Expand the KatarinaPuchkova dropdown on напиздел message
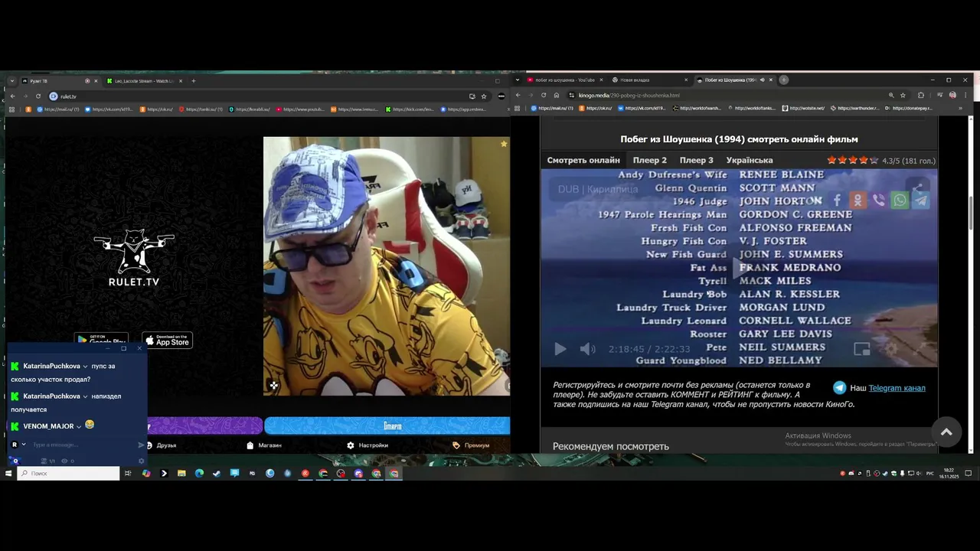This screenshot has width=980, height=551. point(85,396)
